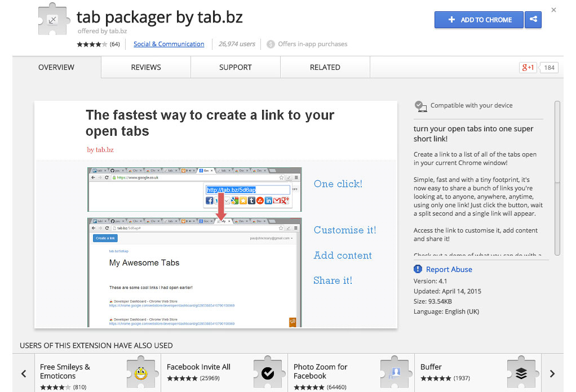Open the Facebook Invite All title
The height and width of the screenshot is (392, 576).
click(198, 367)
